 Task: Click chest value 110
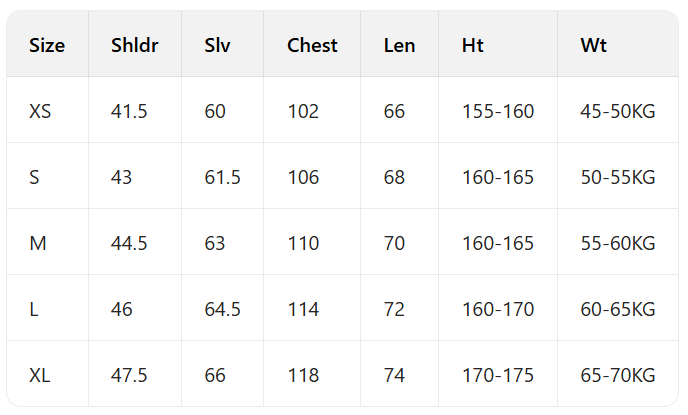click(x=303, y=243)
